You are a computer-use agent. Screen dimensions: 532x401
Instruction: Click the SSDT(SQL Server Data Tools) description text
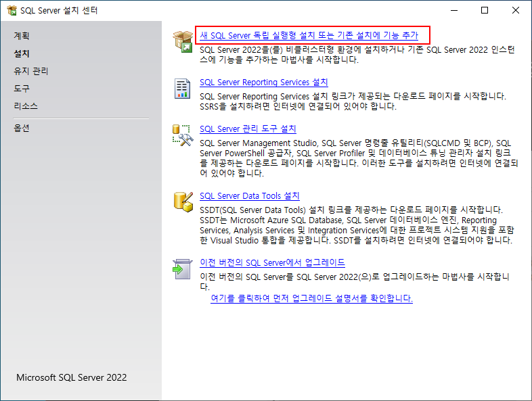click(357, 225)
